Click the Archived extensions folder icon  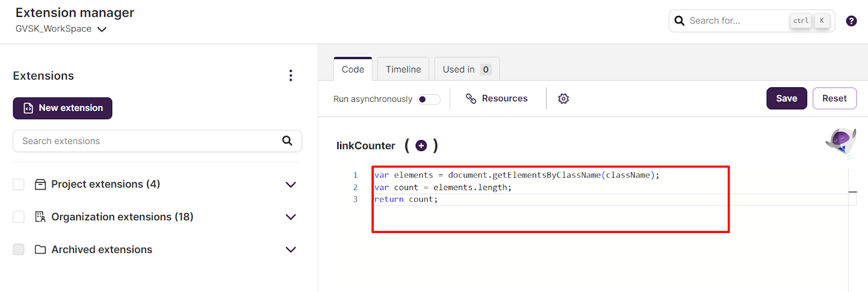click(40, 250)
